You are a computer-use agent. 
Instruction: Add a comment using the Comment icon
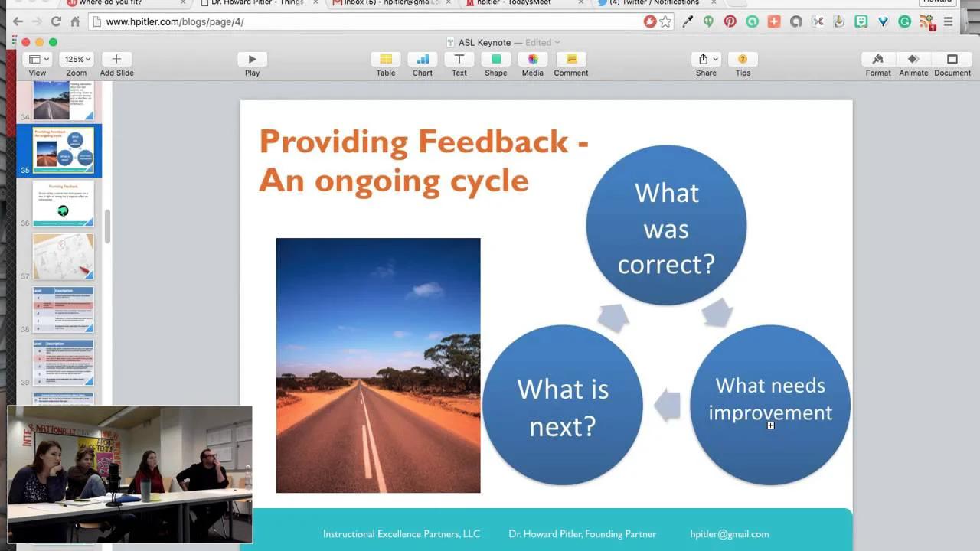coord(570,60)
